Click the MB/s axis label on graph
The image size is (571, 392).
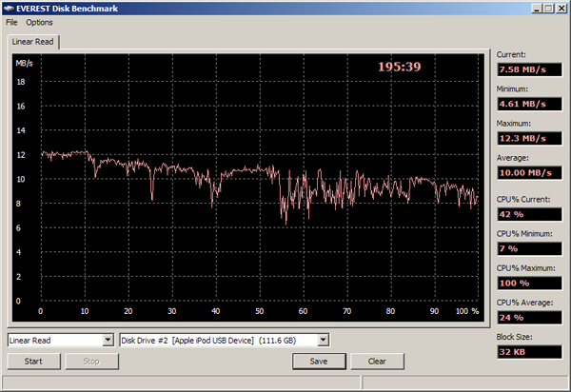click(x=24, y=64)
